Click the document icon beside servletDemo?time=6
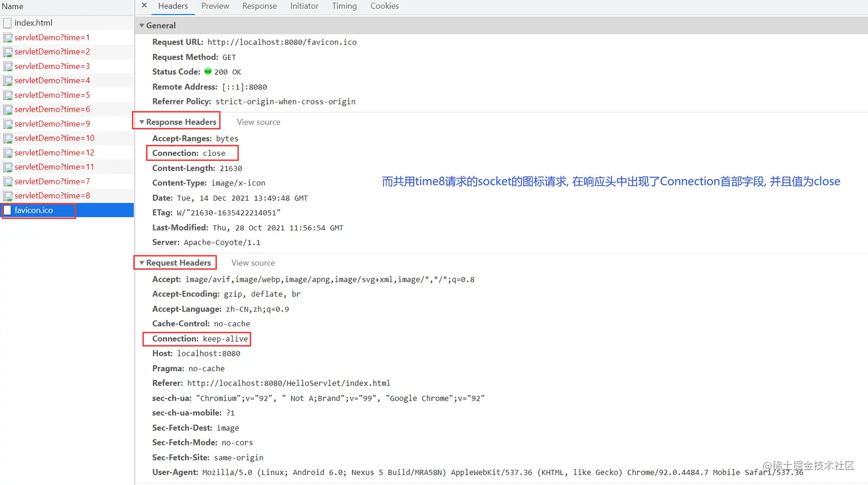Screen dimensions: 868x485 coord(7,109)
